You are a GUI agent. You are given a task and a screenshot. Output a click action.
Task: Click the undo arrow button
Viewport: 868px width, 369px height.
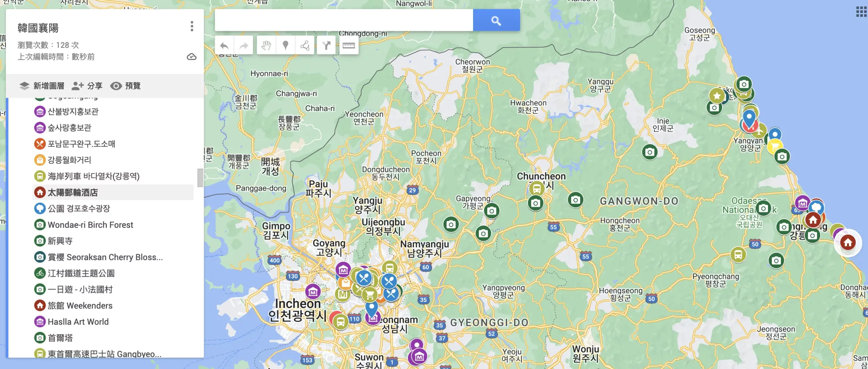coord(224,45)
